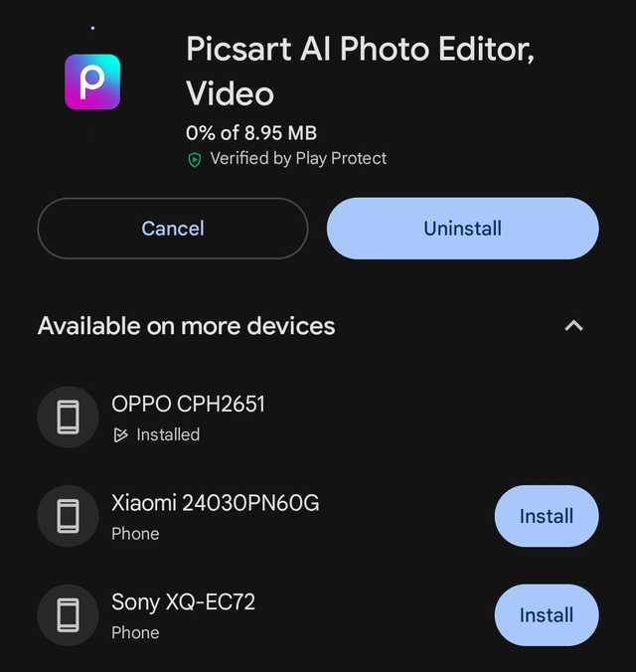Install Picsart on Xiaomi 24030PN60G
The height and width of the screenshot is (672, 636).
click(547, 516)
